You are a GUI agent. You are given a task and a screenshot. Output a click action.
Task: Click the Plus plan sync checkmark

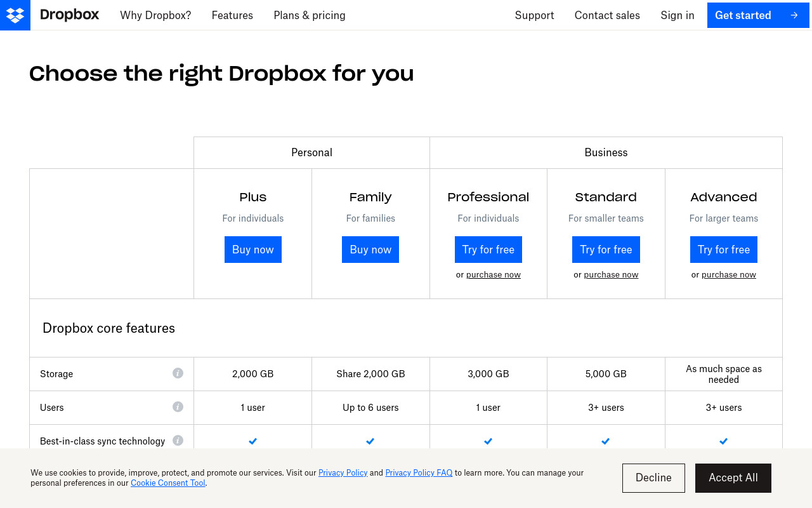click(252, 441)
